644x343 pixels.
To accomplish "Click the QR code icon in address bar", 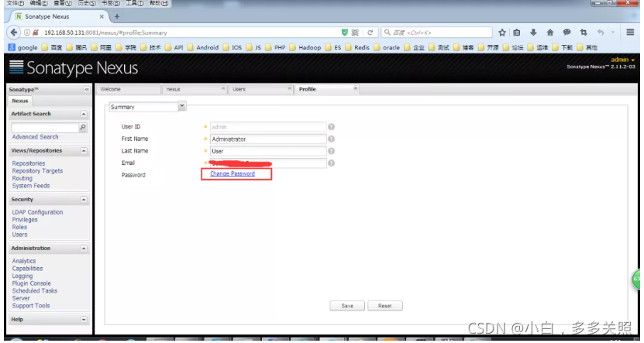I will coord(355,33).
